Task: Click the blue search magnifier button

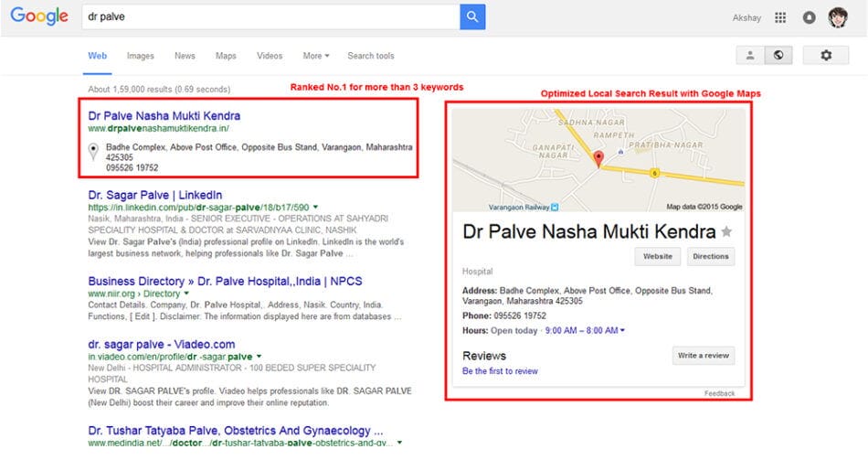Action: coord(472,16)
